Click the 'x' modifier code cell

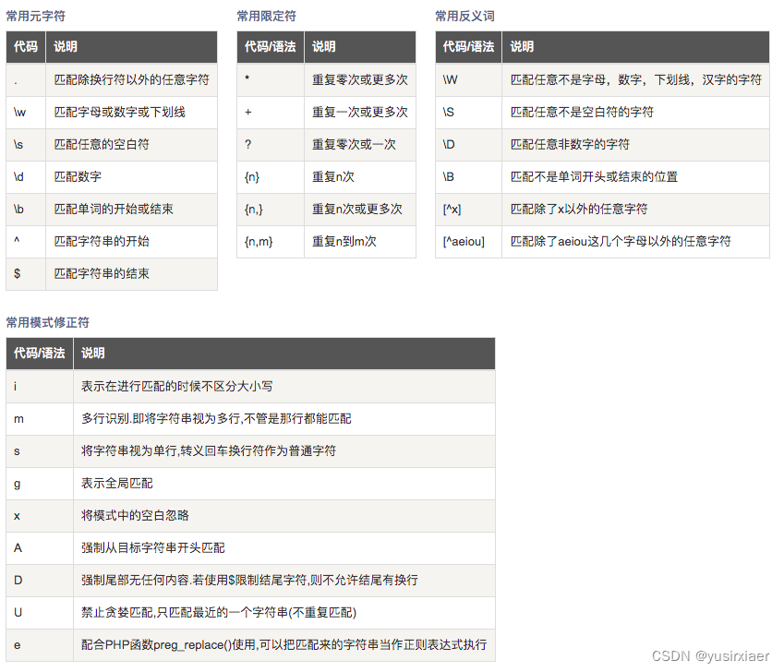[x=40, y=516]
